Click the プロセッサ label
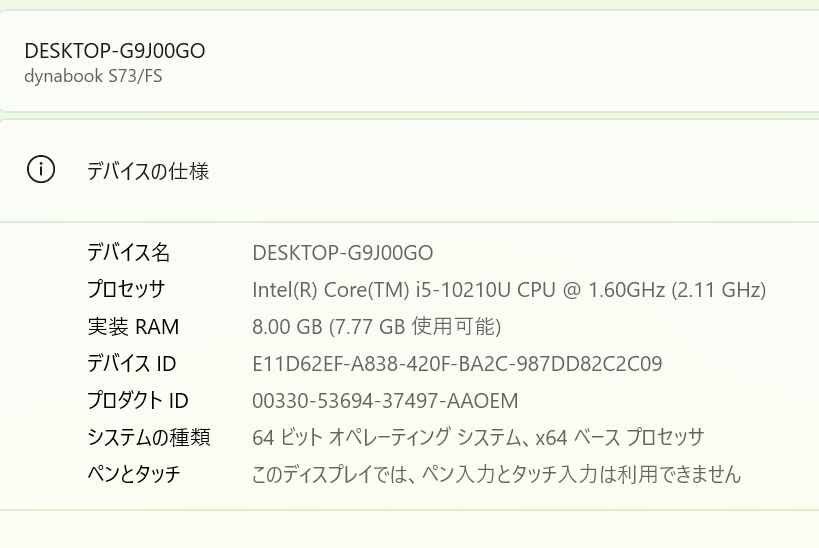 point(126,289)
